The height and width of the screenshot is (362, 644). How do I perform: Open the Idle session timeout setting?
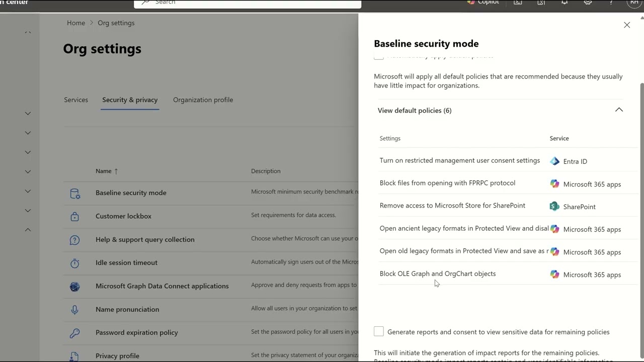[126, 262]
